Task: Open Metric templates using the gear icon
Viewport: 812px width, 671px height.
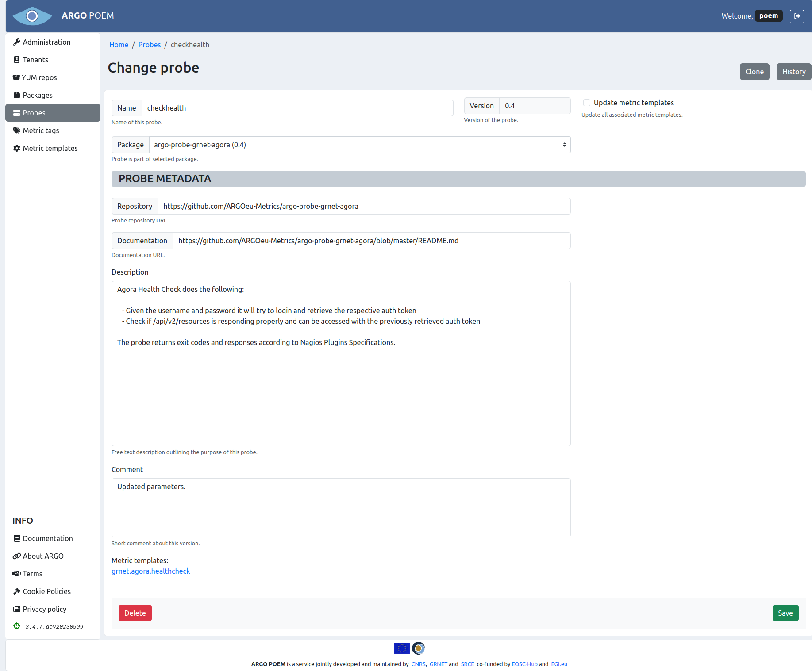Action: [x=16, y=148]
